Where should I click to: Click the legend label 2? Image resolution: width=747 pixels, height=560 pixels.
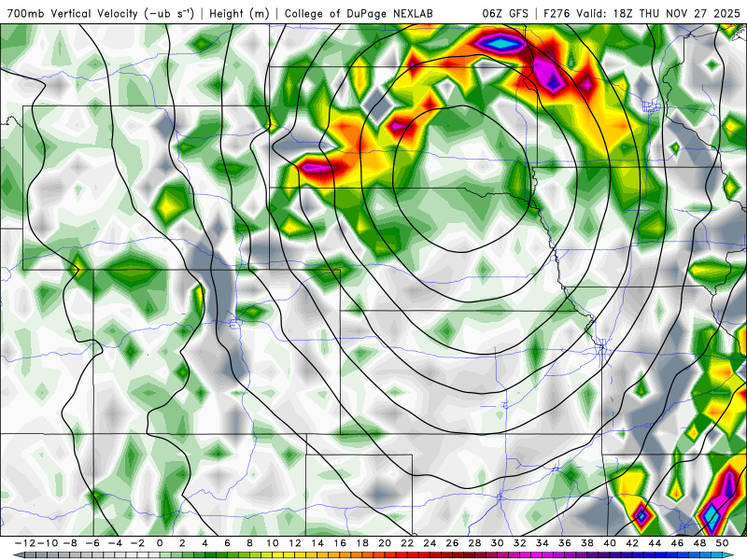(182, 543)
